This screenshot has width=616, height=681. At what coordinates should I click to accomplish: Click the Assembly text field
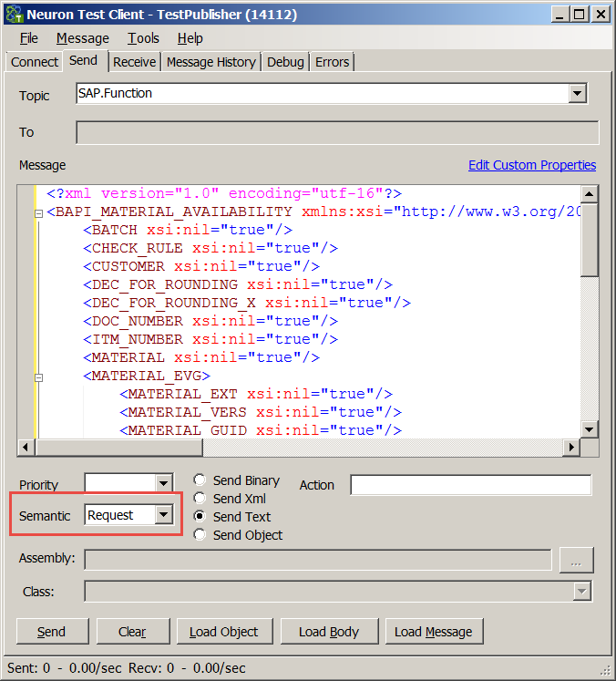(318, 560)
